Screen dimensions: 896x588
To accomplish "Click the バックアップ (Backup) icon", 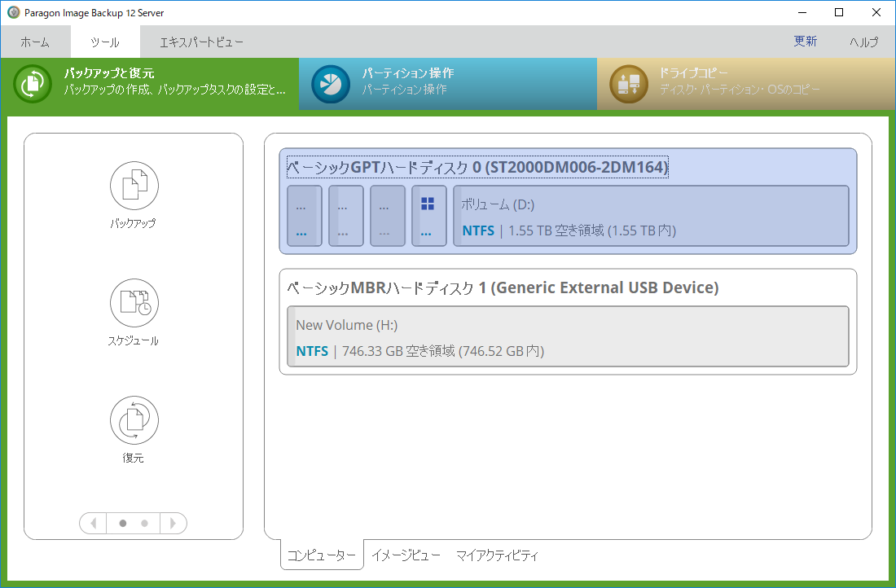I will [x=134, y=186].
